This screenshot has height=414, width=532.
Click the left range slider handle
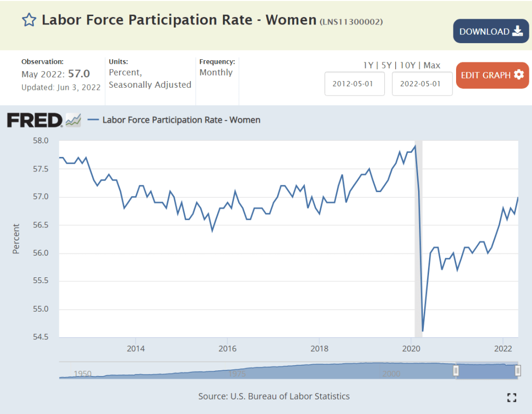tap(456, 370)
